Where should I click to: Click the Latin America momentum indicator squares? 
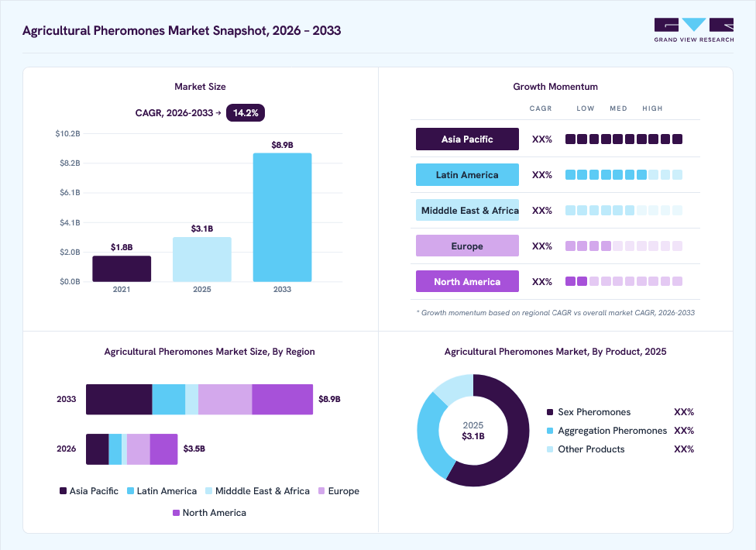coord(624,175)
